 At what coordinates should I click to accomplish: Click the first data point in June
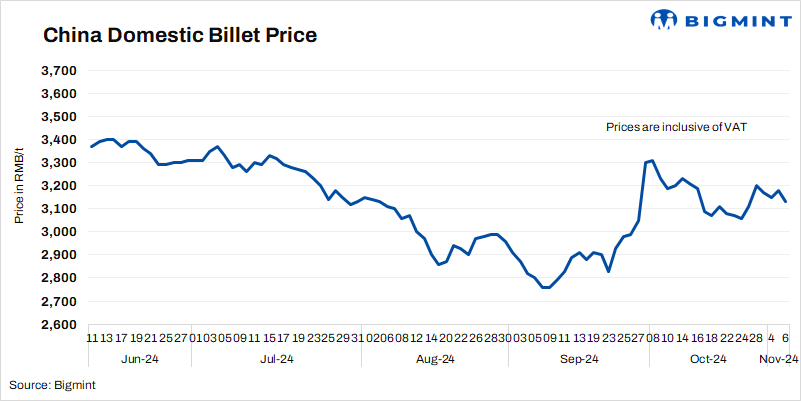[91, 147]
